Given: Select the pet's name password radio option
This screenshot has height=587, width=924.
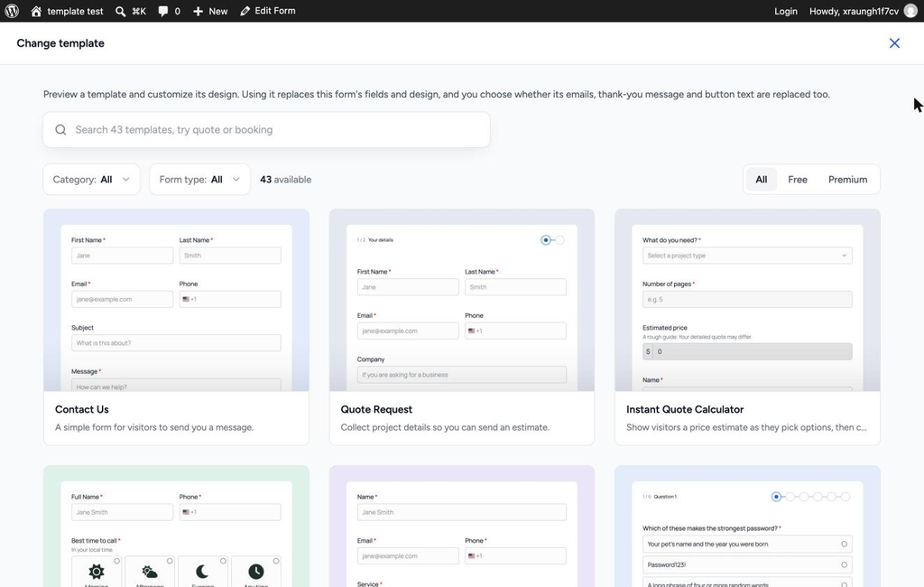Looking at the screenshot, I should click(x=844, y=544).
